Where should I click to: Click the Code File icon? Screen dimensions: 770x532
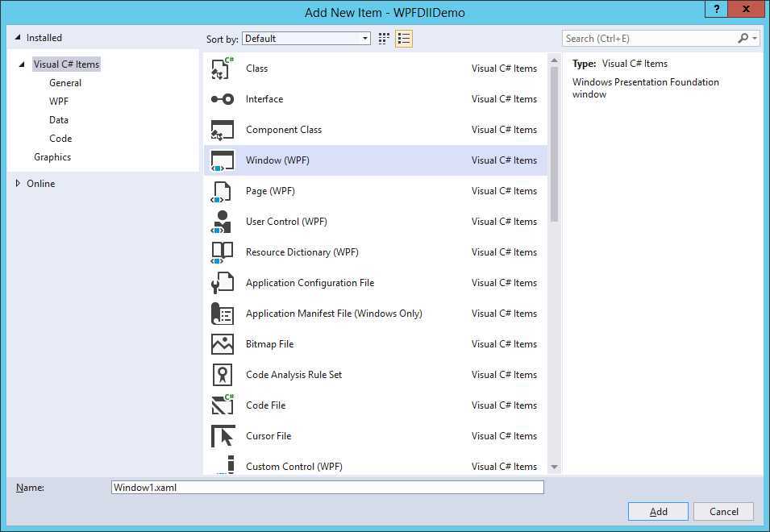pos(223,405)
